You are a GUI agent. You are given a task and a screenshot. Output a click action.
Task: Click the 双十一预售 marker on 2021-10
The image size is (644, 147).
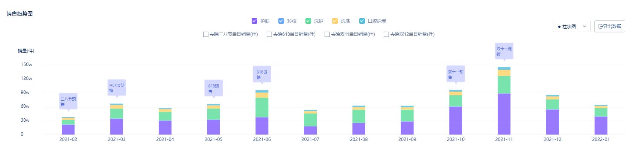tap(456, 75)
